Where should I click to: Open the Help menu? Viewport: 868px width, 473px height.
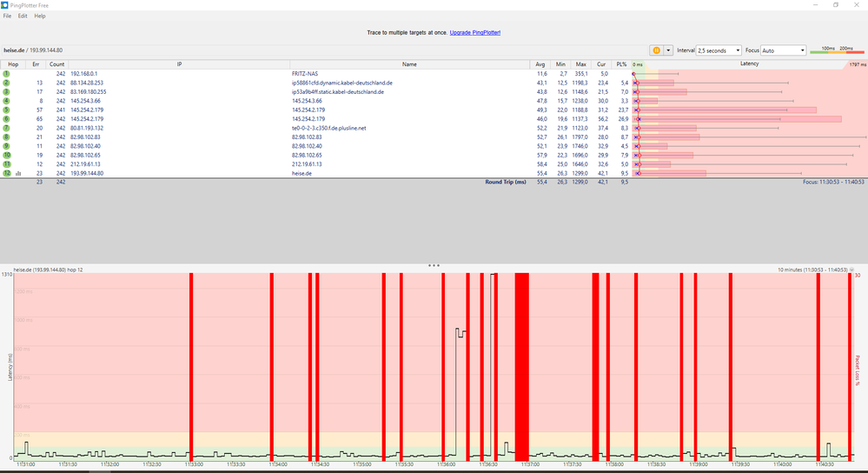40,16
